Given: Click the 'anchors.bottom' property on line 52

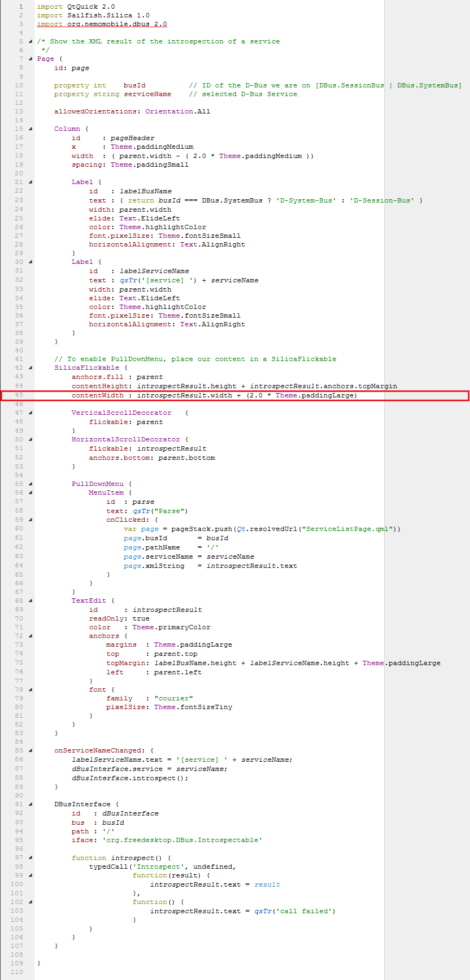Looking at the screenshot, I should 119,458.
